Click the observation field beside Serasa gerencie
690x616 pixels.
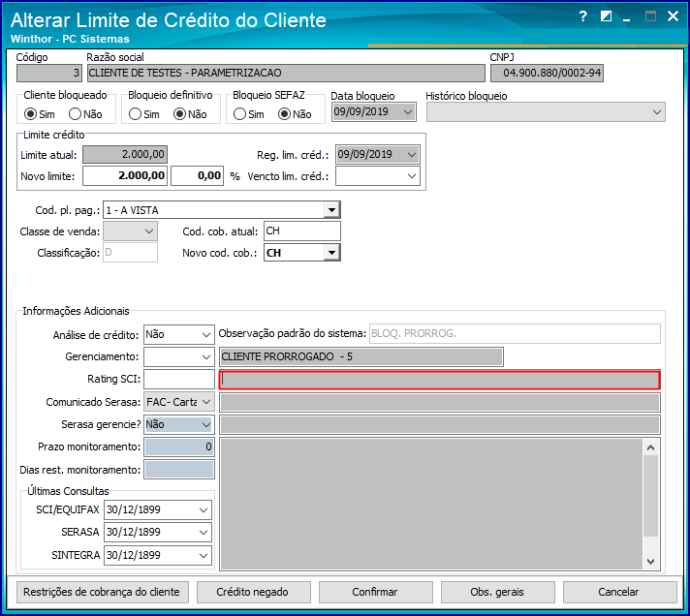[x=440, y=425]
